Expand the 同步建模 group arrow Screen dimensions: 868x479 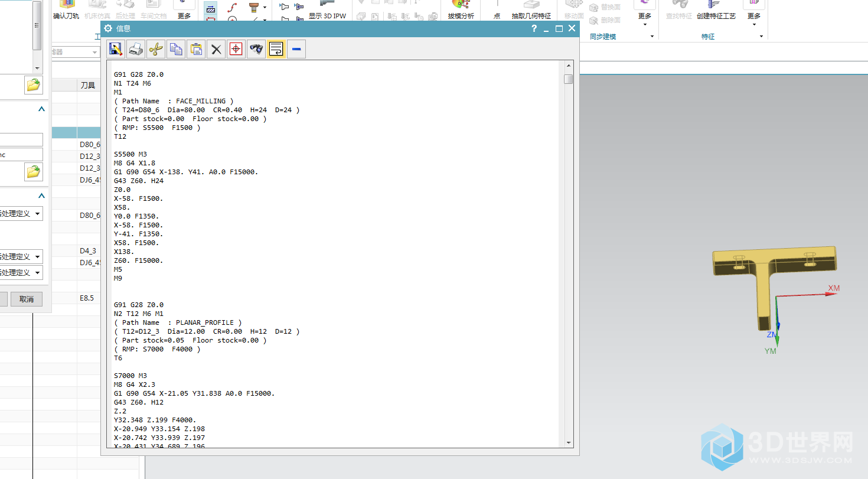click(x=652, y=37)
